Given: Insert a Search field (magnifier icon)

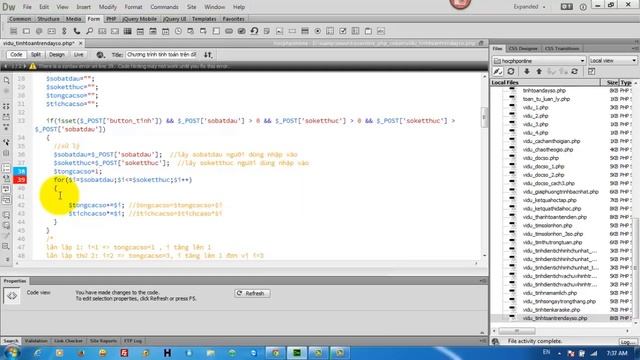Looking at the screenshot, I should point(89,31).
